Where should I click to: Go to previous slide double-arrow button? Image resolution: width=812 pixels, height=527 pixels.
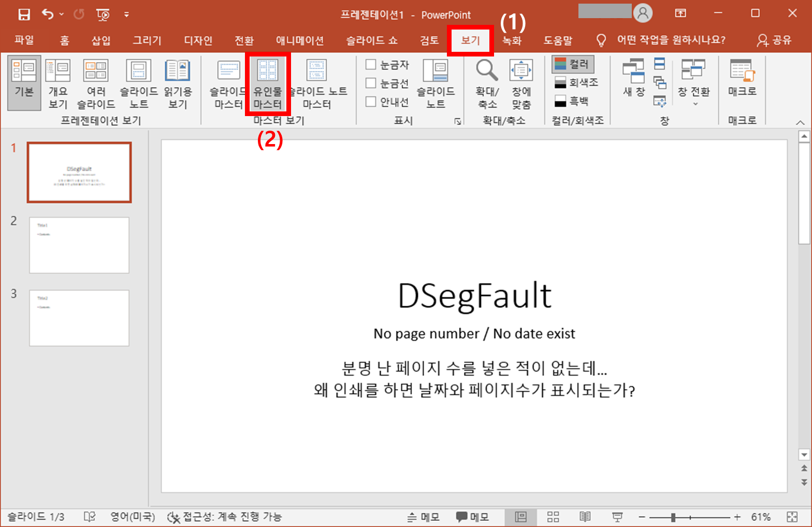pos(804,468)
